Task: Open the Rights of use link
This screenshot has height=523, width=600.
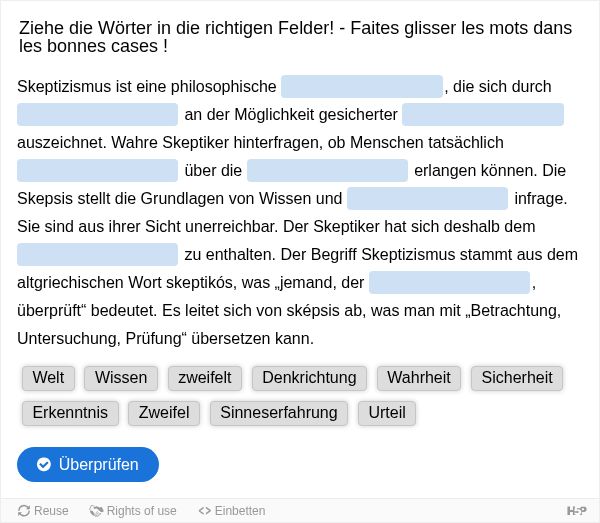Action: point(133,510)
